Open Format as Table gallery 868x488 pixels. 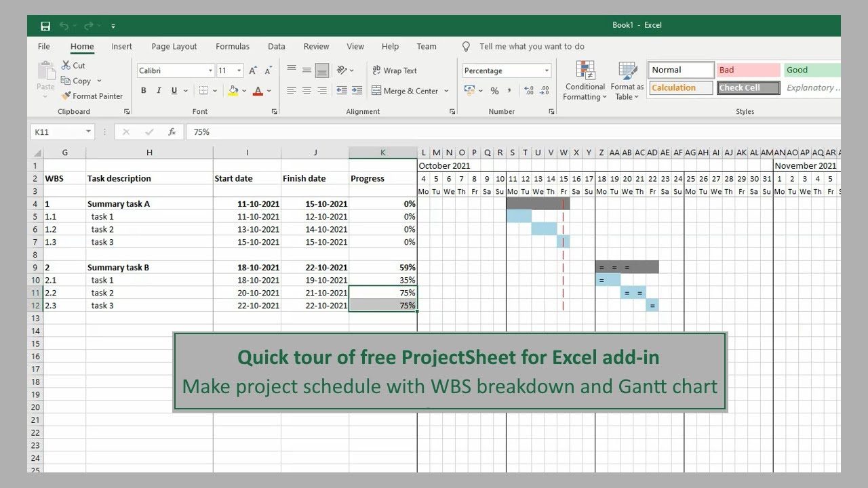click(x=627, y=81)
